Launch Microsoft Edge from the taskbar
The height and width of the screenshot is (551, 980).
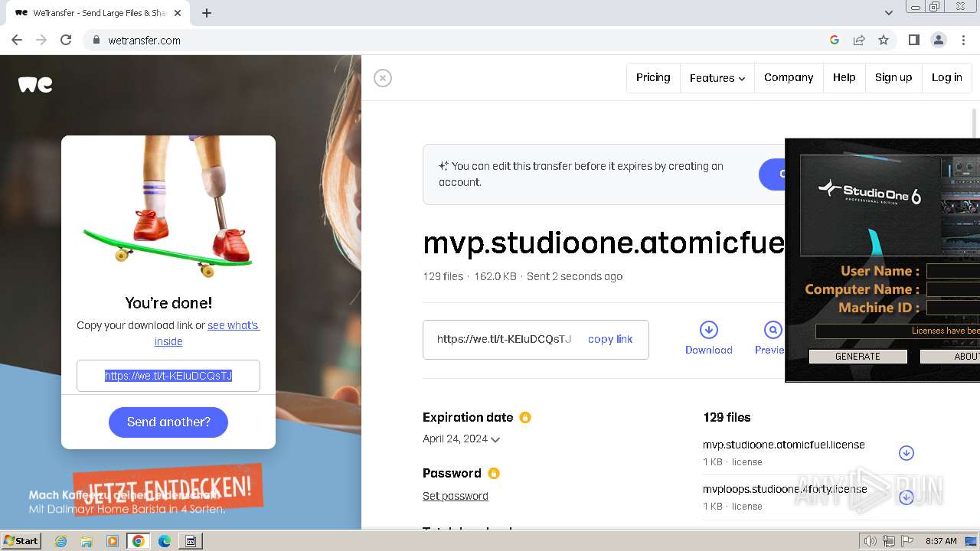(165, 541)
